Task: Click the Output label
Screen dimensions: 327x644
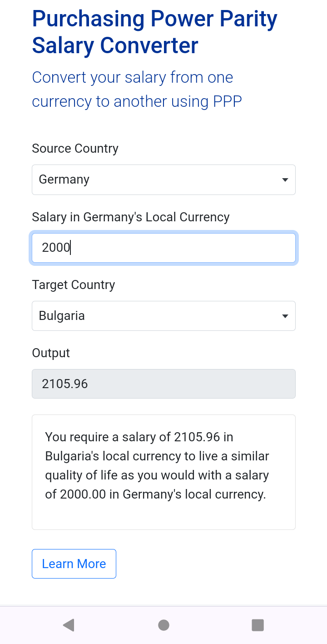Action: click(x=51, y=353)
